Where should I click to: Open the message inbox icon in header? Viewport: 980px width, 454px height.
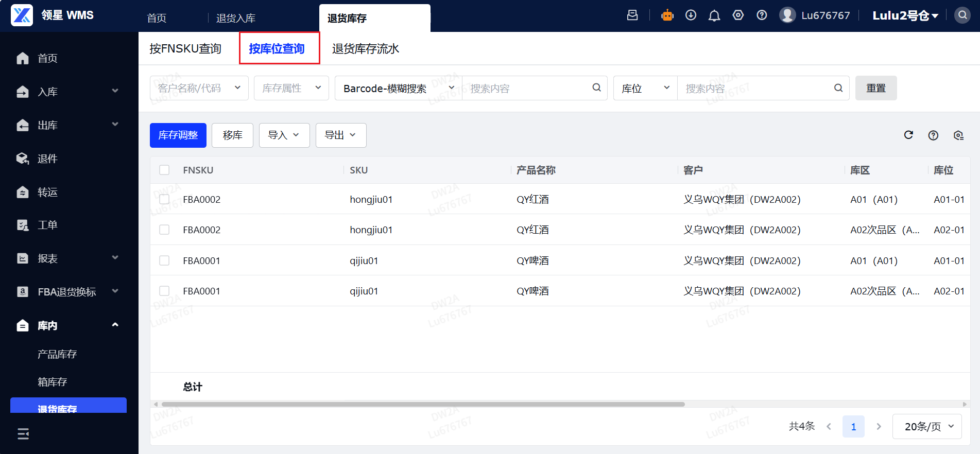point(632,15)
